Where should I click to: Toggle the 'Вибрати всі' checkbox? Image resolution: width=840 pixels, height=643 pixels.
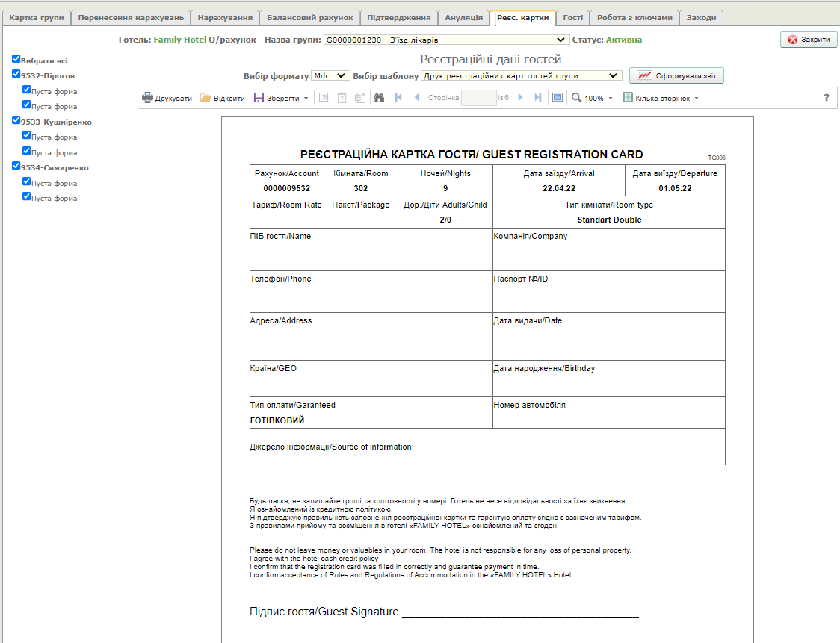[x=16, y=59]
